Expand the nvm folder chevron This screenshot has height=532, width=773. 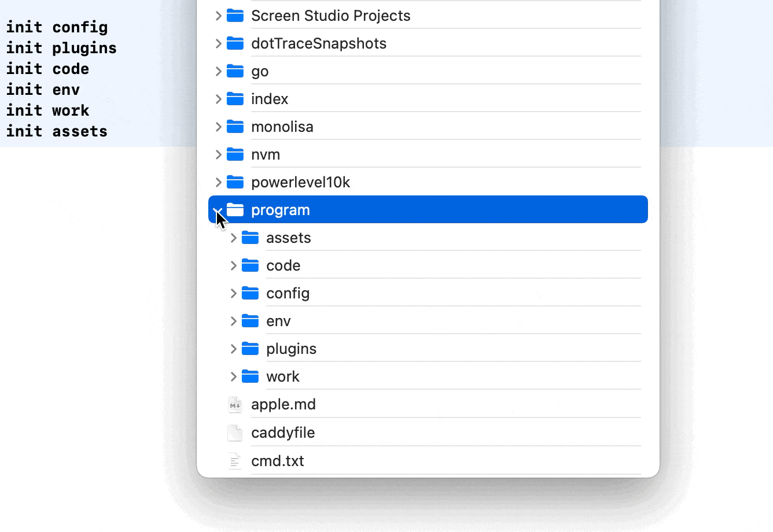[218, 154]
